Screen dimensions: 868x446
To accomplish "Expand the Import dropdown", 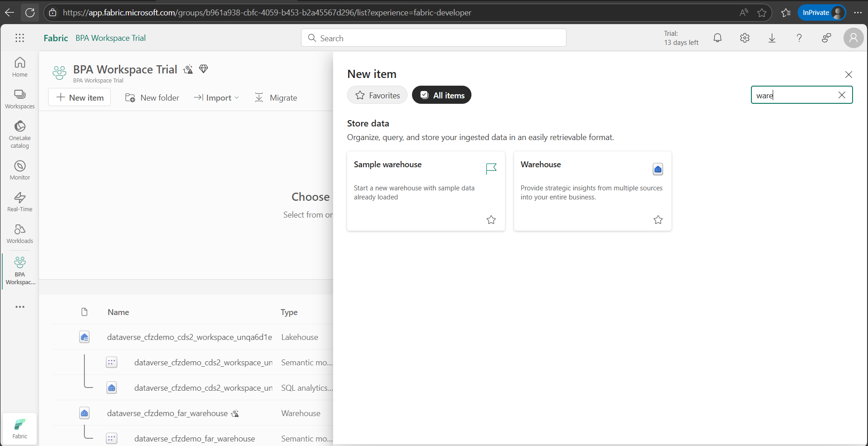I will 216,98.
